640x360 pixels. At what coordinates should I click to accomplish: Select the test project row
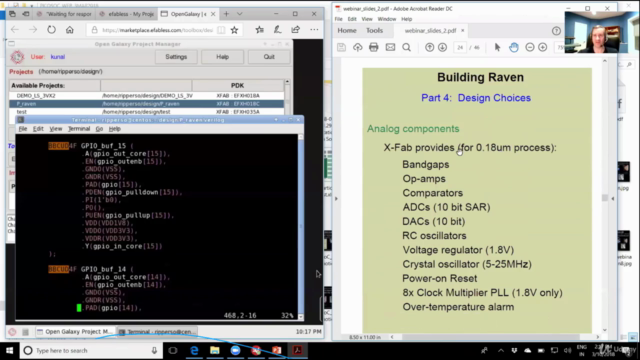point(147,111)
